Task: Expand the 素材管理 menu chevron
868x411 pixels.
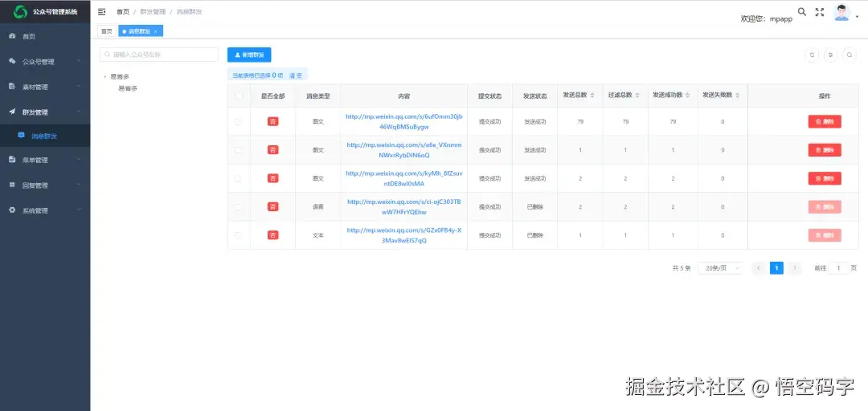Action: click(79, 86)
